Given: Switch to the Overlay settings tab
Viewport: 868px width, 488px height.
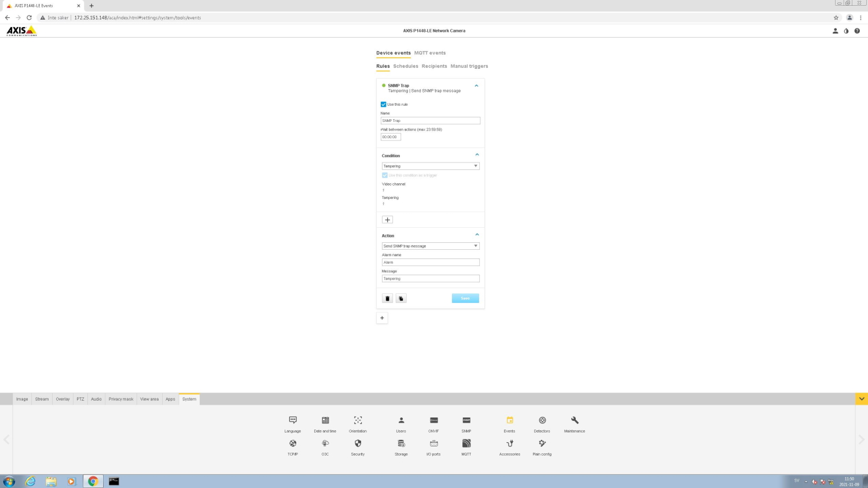Looking at the screenshot, I should (62, 399).
